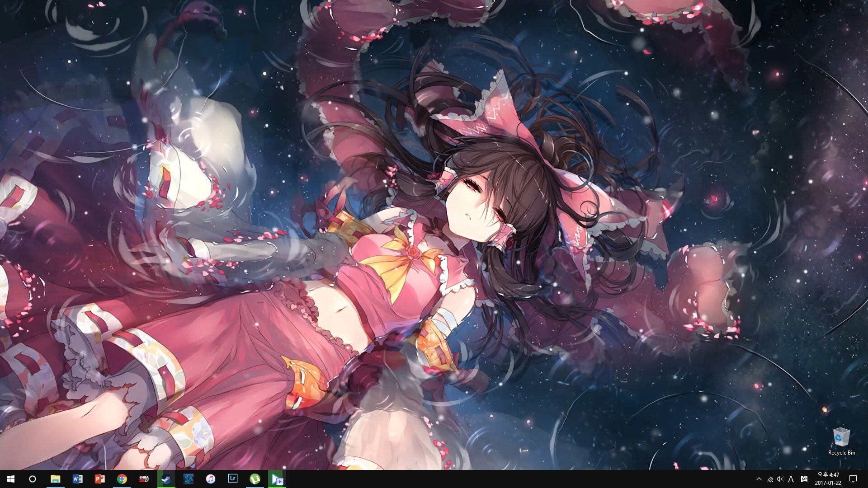Open the Action Center notifications
The width and height of the screenshot is (868, 488).
[853, 479]
